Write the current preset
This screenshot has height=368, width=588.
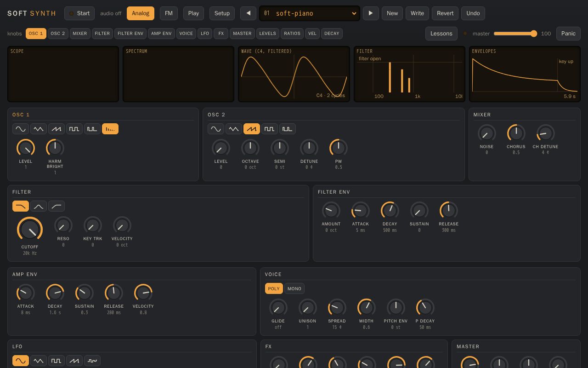tap(417, 13)
